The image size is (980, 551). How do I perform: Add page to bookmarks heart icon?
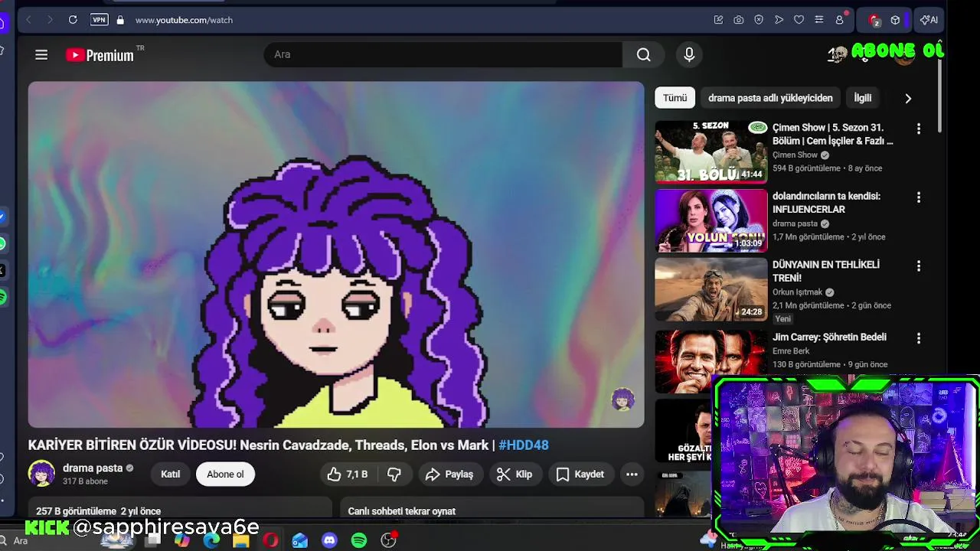799,20
